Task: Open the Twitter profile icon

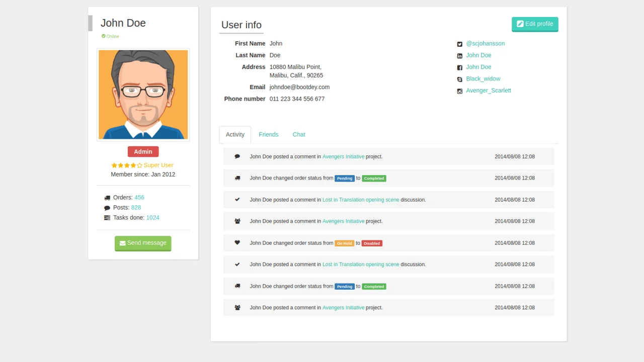Action: point(459,44)
